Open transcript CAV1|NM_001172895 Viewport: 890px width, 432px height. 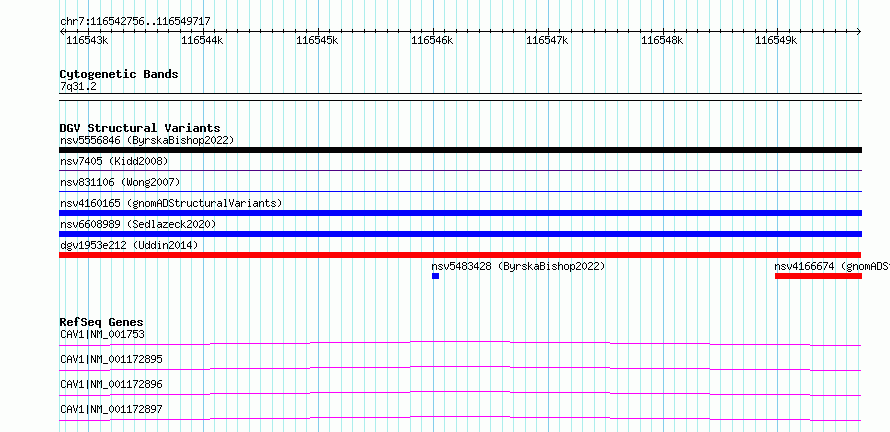111,359
